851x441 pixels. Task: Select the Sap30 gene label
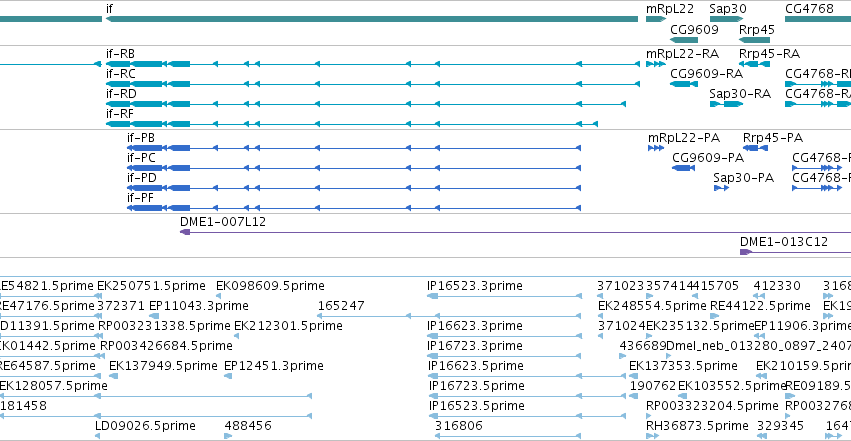(728, 9)
